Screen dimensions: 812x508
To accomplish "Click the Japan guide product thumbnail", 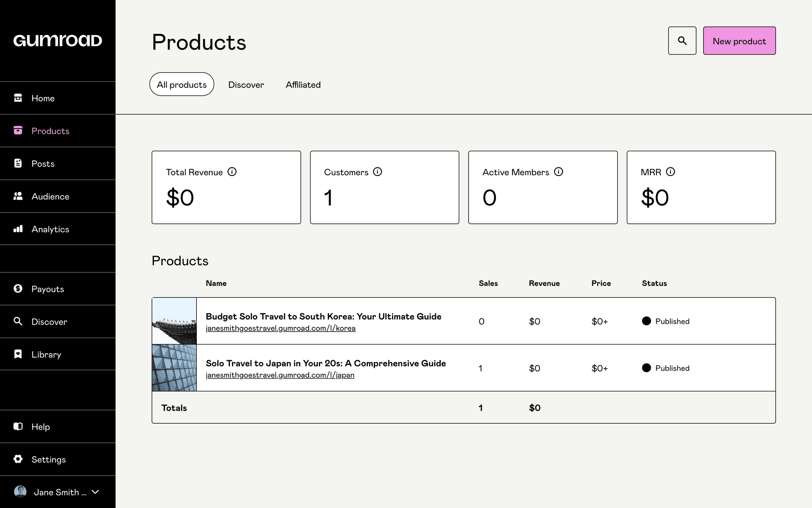I will 174,368.
